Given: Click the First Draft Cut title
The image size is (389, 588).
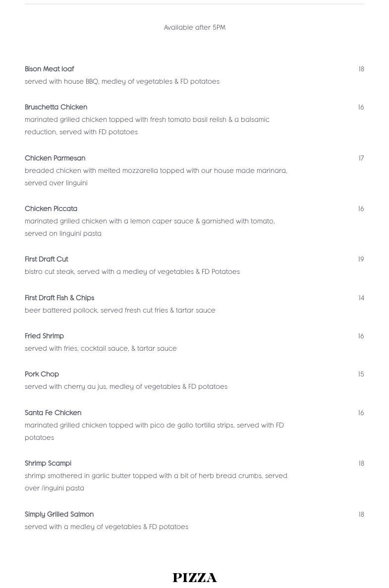Looking at the screenshot, I should tap(47, 260).
